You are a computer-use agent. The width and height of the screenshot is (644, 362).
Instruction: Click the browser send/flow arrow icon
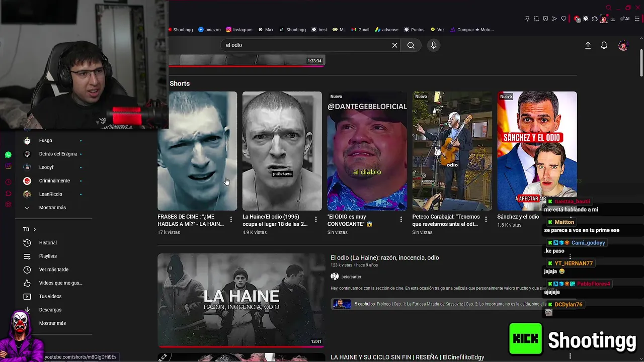tap(554, 19)
